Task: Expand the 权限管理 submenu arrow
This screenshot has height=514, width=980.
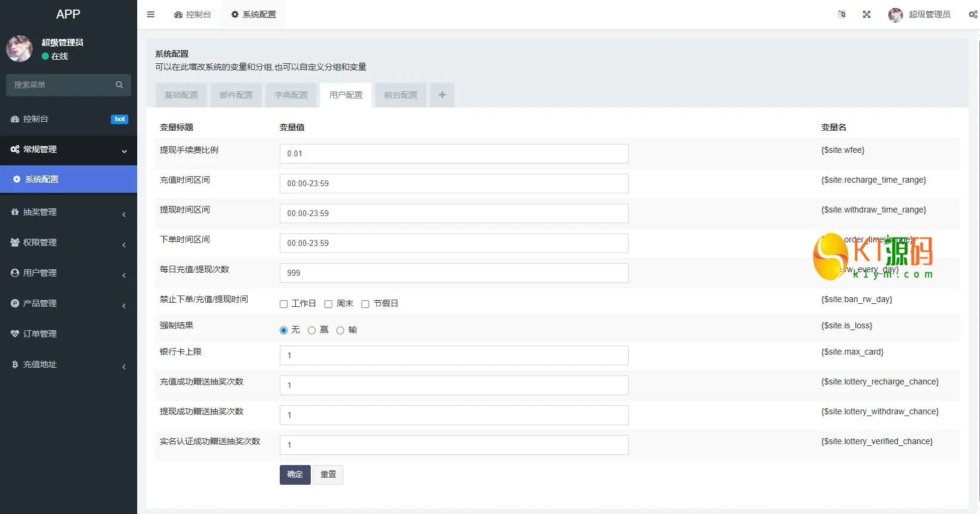Action: point(124,244)
